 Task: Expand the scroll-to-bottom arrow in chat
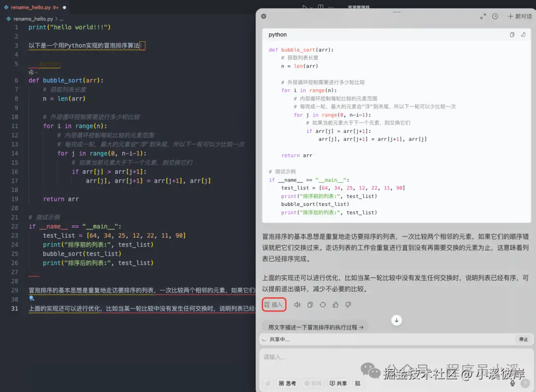pyautogui.click(x=396, y=320)
